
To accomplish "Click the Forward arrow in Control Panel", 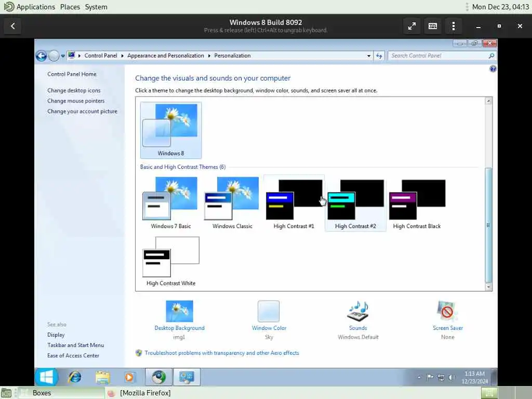I will coord(54,56).
